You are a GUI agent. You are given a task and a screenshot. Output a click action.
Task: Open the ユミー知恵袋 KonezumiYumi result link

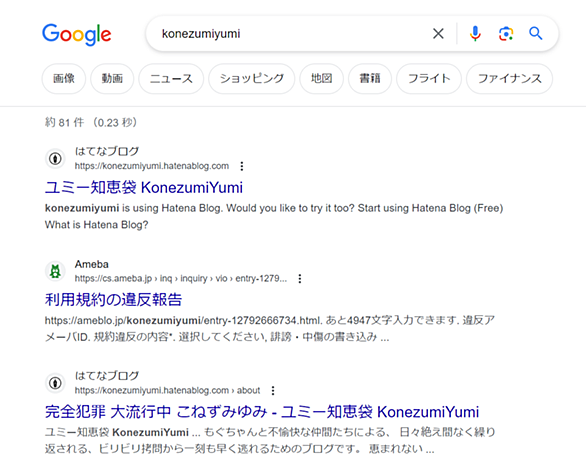coord(144,187)
